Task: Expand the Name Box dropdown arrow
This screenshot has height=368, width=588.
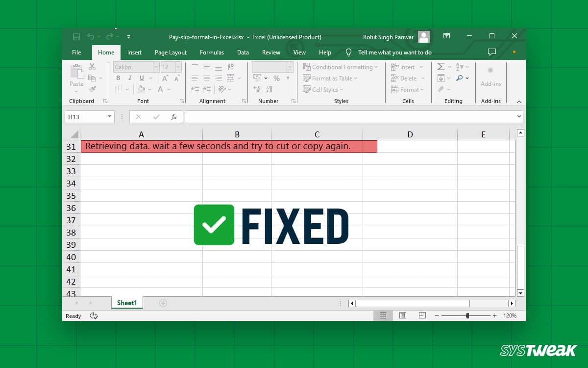Action: (109, 117)
